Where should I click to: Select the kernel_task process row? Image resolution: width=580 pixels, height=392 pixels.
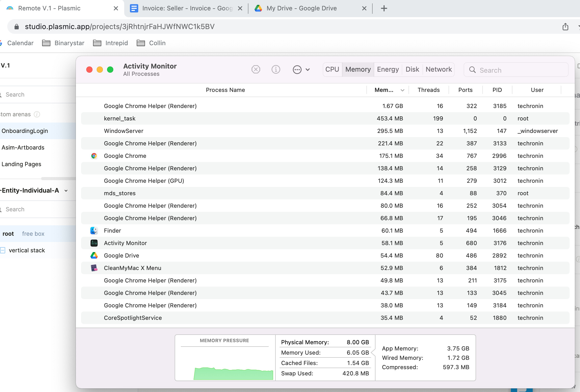point(325,118)
